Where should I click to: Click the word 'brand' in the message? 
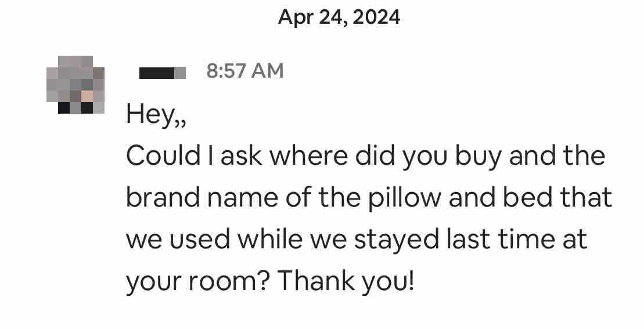[x=163, y=197]
